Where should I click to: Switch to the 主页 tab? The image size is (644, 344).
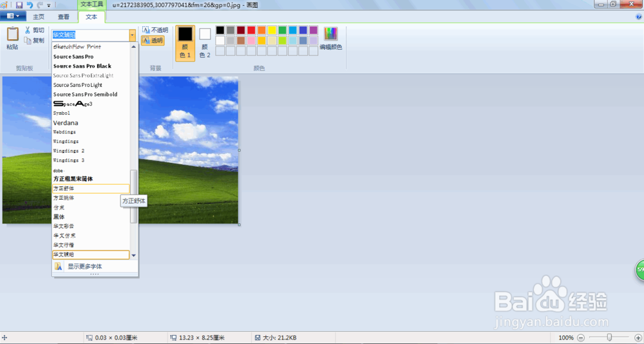(x=39, y=17)
